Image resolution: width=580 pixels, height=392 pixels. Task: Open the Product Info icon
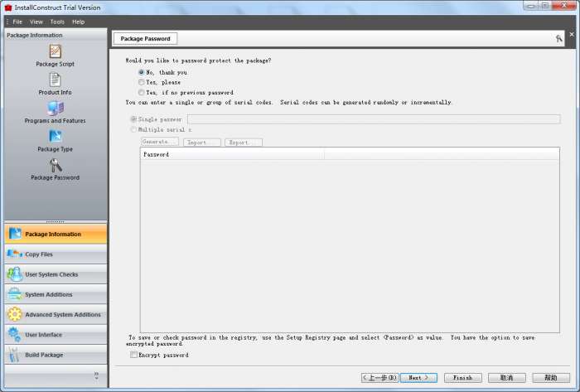[x=56, y=80]
